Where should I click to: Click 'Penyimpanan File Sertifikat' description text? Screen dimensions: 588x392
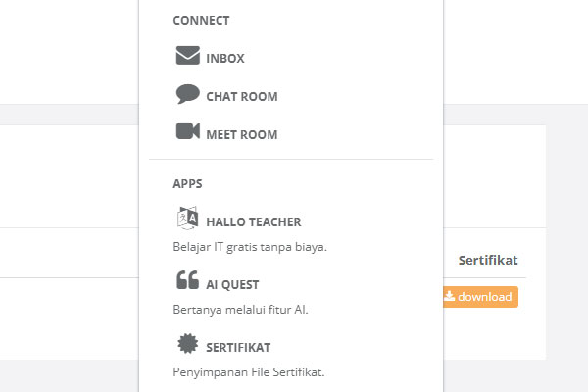pyautogui.click(x=249, y=372)
